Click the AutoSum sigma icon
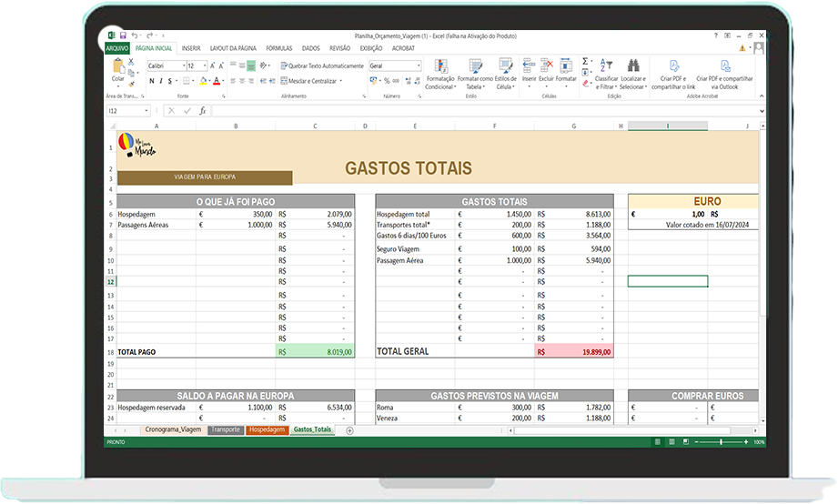The width and height of the screenshot is (838, 504). coord(586,62)
